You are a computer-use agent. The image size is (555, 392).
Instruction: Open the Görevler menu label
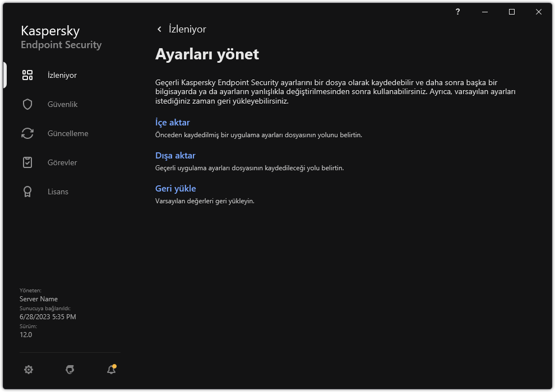pyautogui.click(x=62, y=162)
